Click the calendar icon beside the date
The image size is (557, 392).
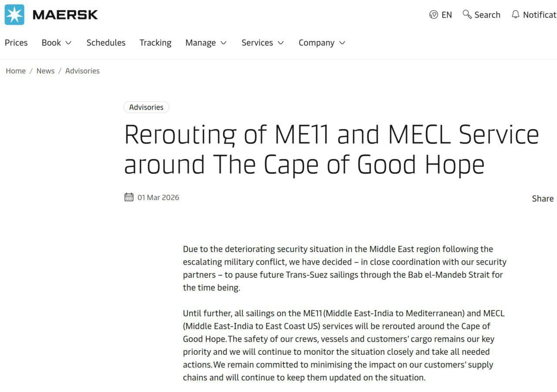[129, 197]
